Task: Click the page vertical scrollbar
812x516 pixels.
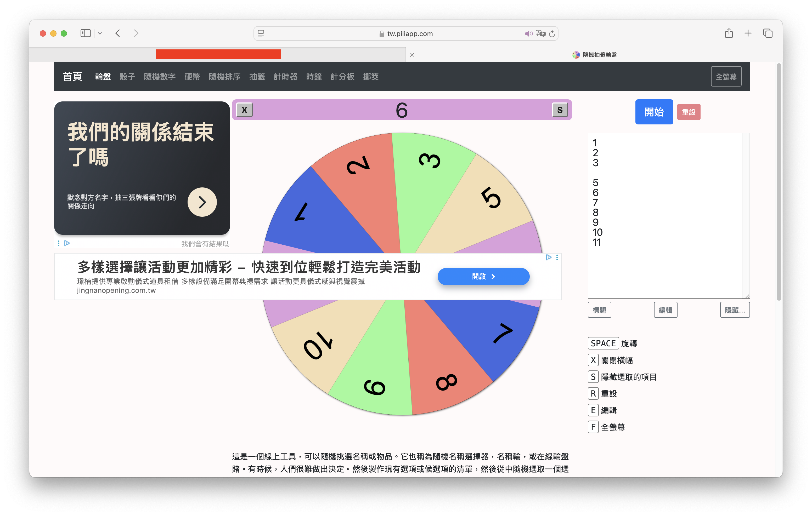Action: point(779,182)
